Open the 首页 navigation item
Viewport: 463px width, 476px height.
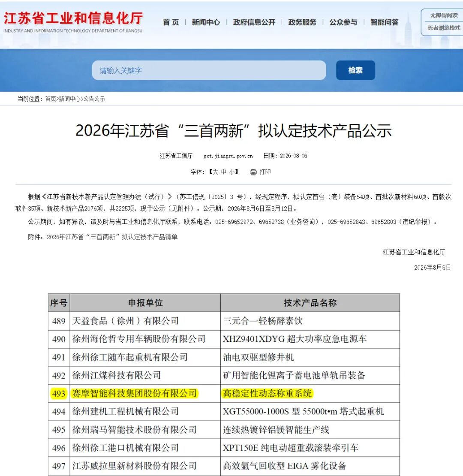(x=171, y=22)
